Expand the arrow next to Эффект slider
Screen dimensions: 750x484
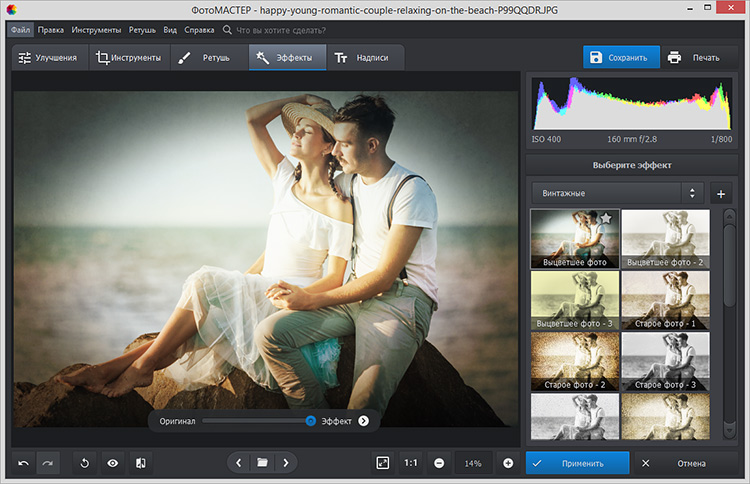pyautogui.click(x=363, y=421)
